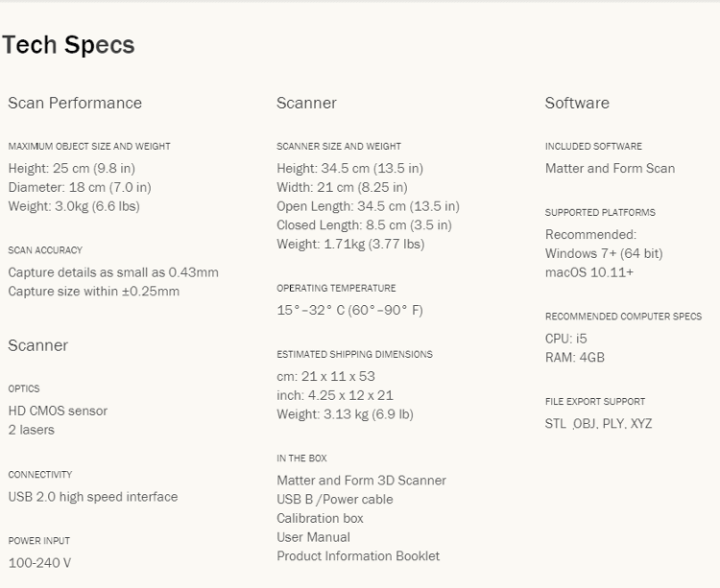Click USB 2.0 high speed interface text

point(93,497)
